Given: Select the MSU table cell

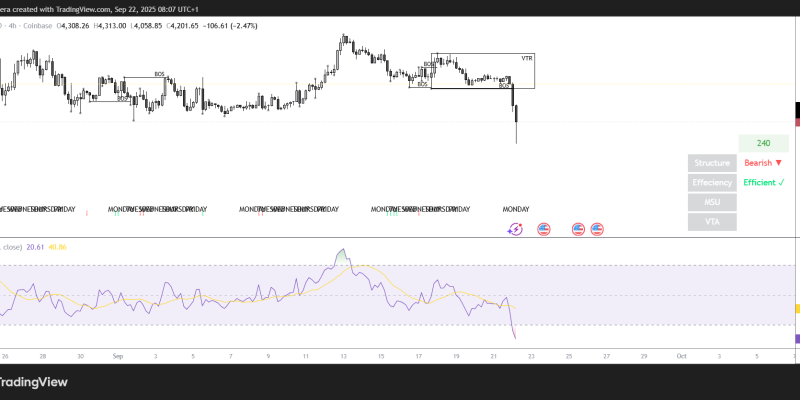Looking at the screenshot, I should pyautogui.click(x=712, y=202).
